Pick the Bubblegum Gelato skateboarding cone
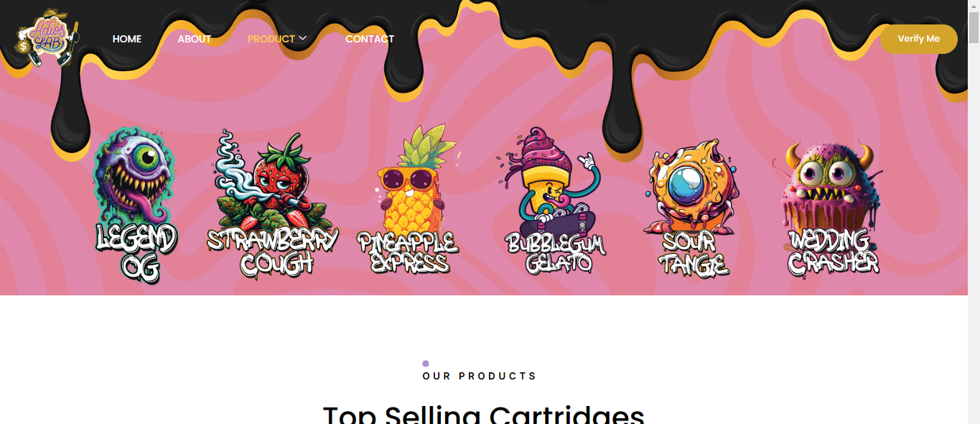 550,180
